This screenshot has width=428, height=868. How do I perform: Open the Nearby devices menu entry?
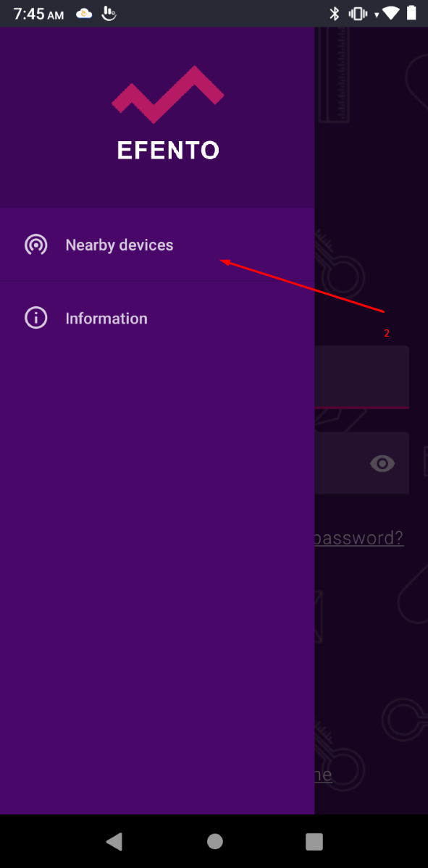coord(157,245)
